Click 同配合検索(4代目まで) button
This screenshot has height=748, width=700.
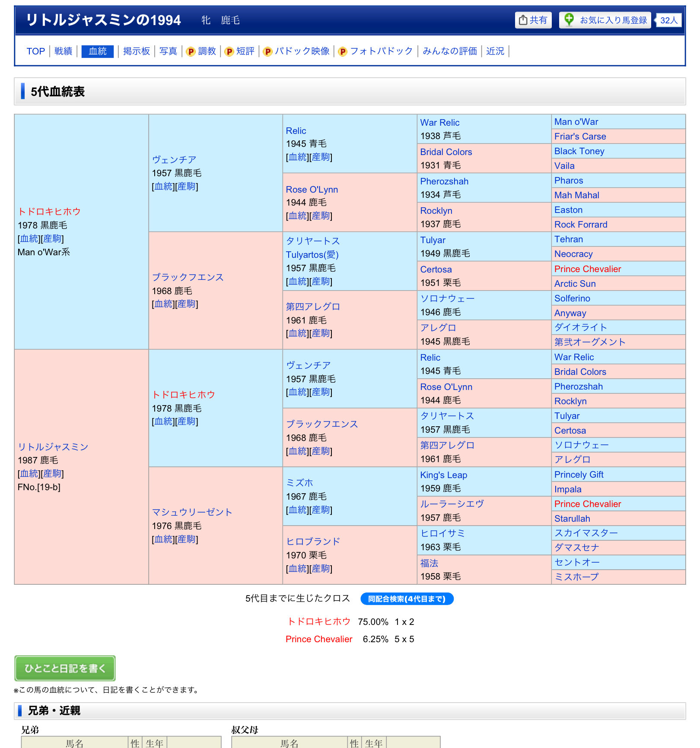407,599
